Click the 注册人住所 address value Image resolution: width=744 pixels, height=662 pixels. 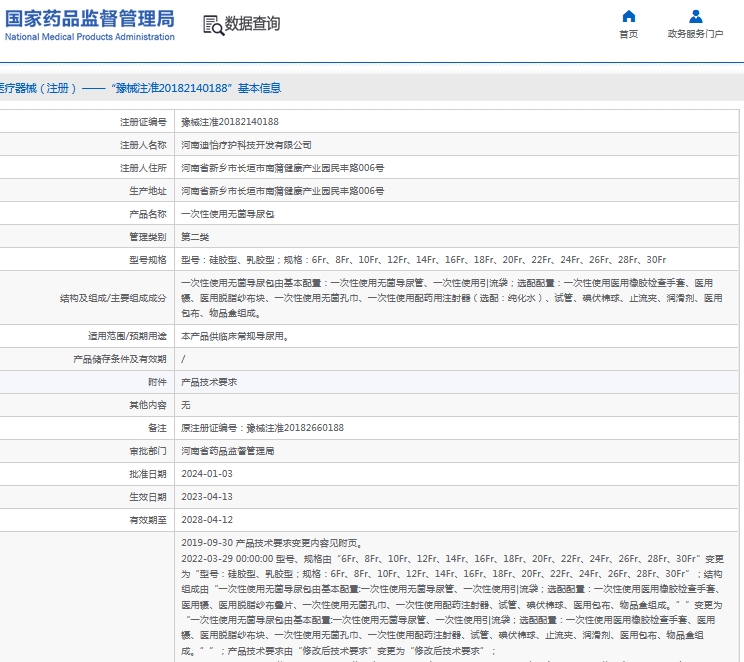click(x=282, y=168)
